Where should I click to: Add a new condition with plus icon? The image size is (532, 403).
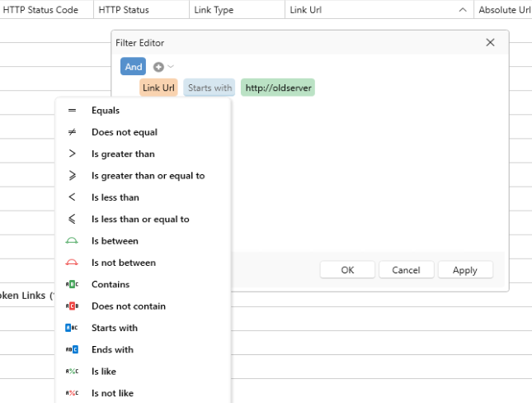coord(158,67)
